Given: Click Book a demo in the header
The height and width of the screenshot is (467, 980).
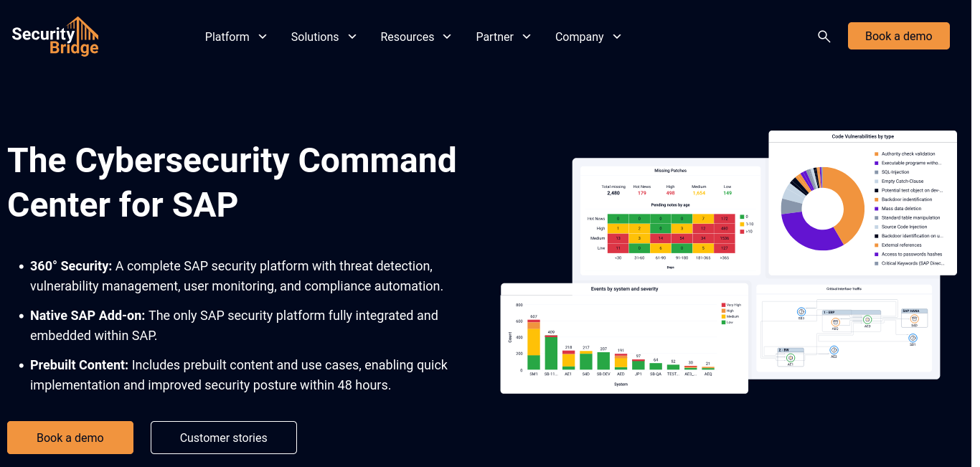Looking at the screenshot, I should (899, 36).
